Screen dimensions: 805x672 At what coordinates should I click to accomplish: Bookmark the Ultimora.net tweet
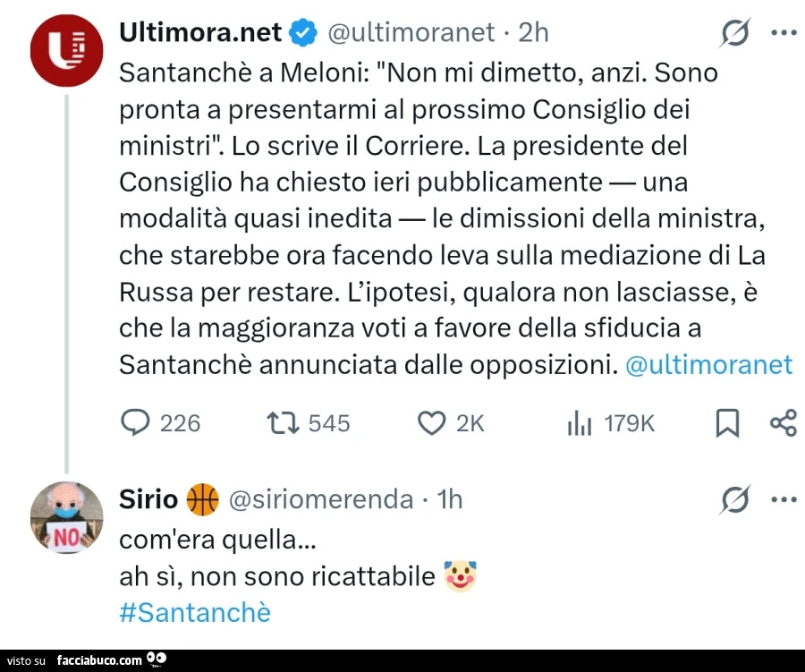point(727,423)
